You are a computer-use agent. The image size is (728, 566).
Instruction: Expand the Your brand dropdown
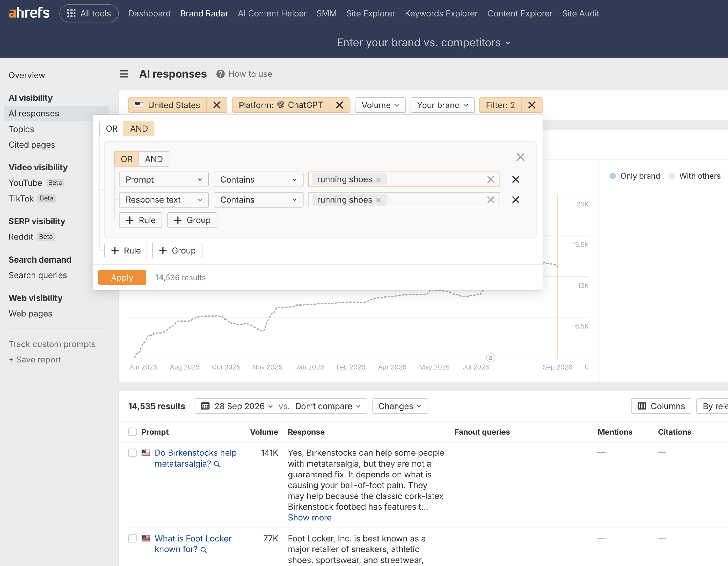[442, 105]
